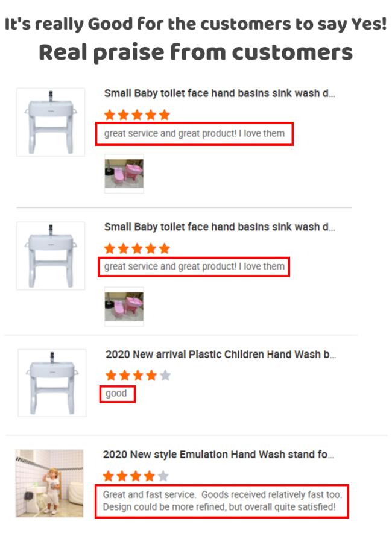This screenshot has height=539, width=392.
Task: Click first star of Emulation Hand Wash rating
Action: (x=109, y=476)
